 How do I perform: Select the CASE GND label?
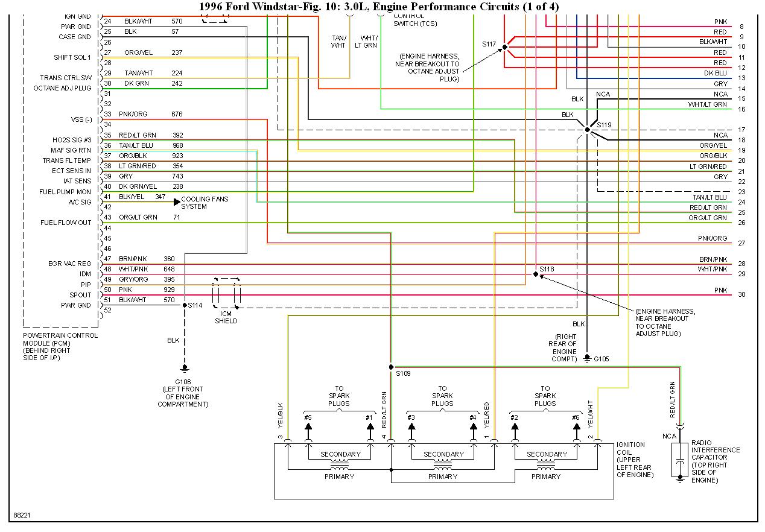[x=75, y=37]
